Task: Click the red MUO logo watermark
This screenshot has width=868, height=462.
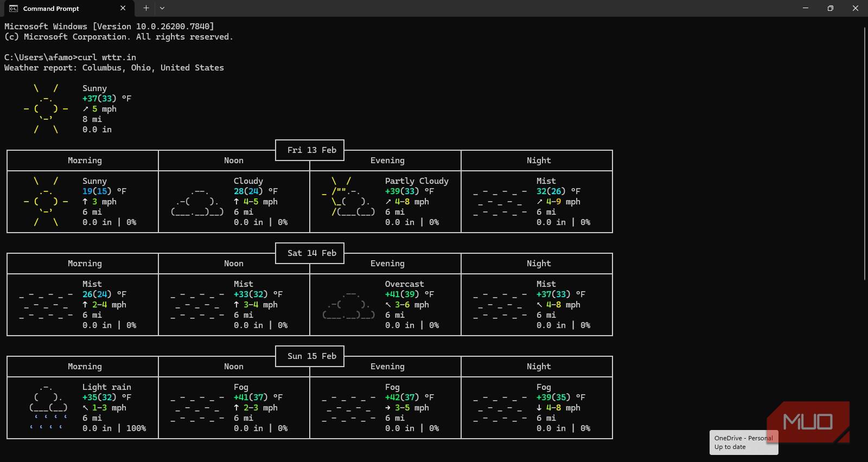Action: [x=808, y=422]
